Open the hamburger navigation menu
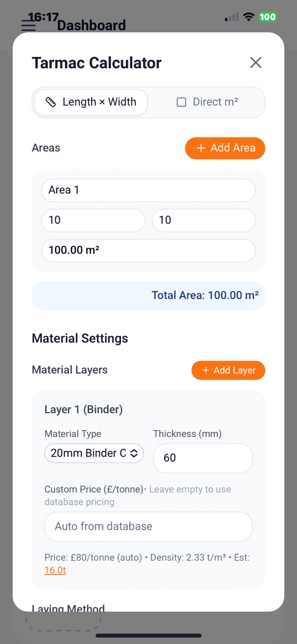Screen dimensions: 297x644 (28, 25)
